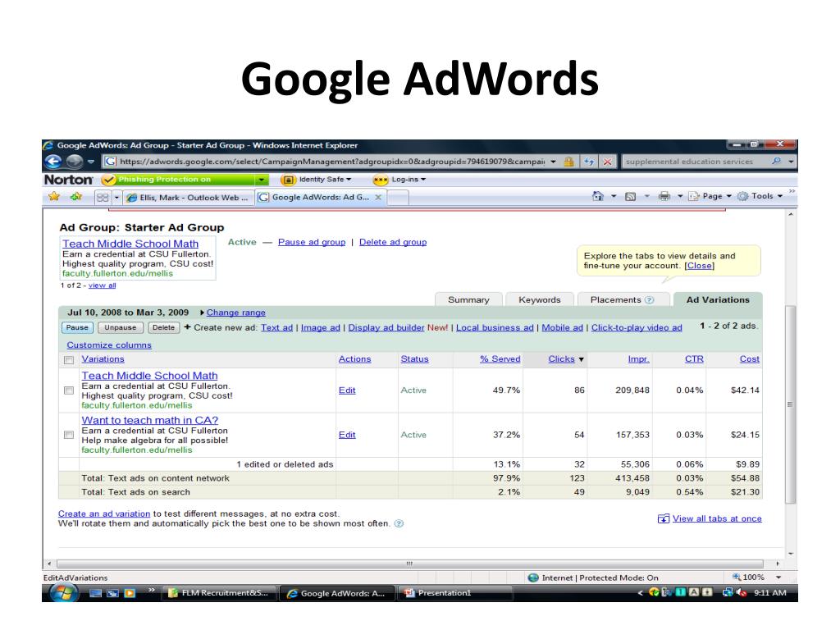Expand the Log-ins dropdown

423,180
